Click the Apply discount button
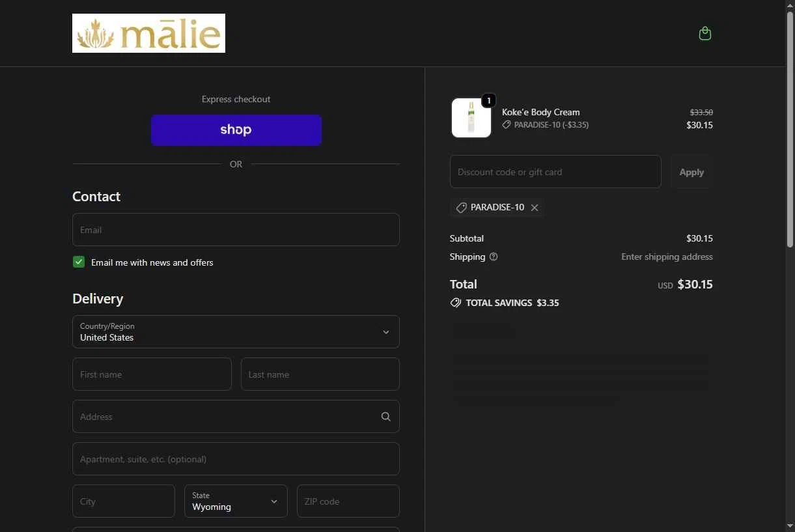 click(691, 172)
